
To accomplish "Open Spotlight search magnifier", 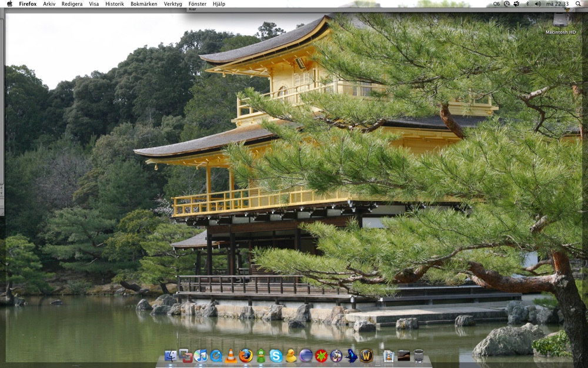I will (578, 4).
